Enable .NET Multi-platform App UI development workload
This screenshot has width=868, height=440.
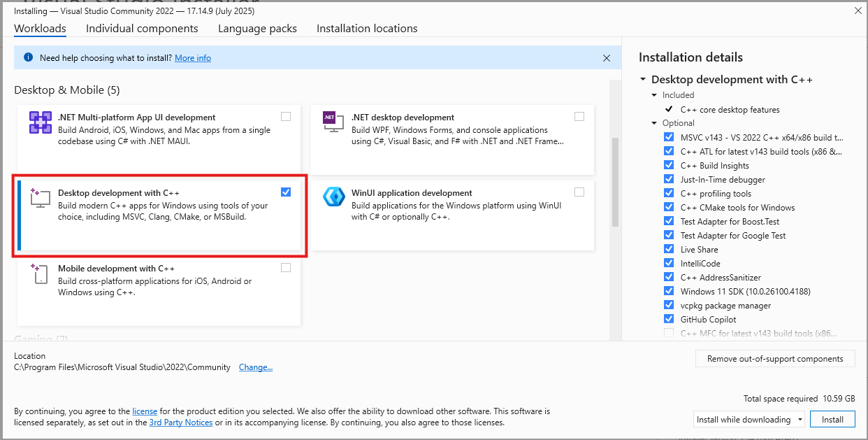(286, 117)
